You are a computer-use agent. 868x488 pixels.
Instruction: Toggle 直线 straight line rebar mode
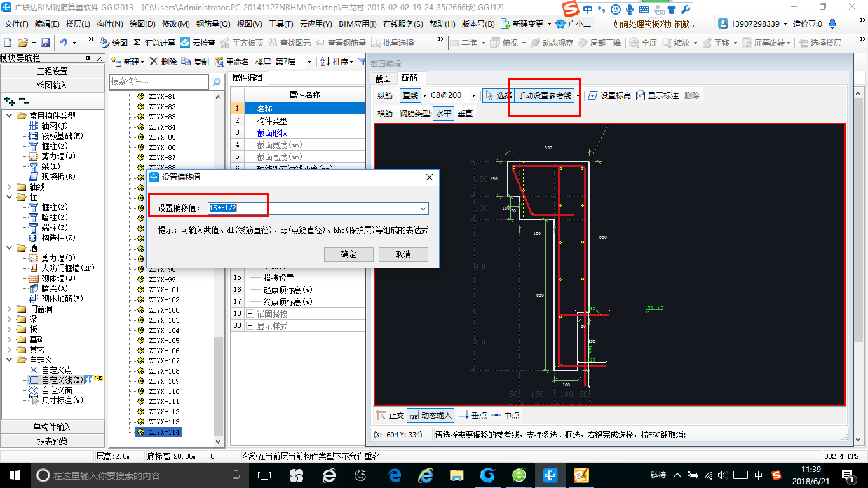410,95
